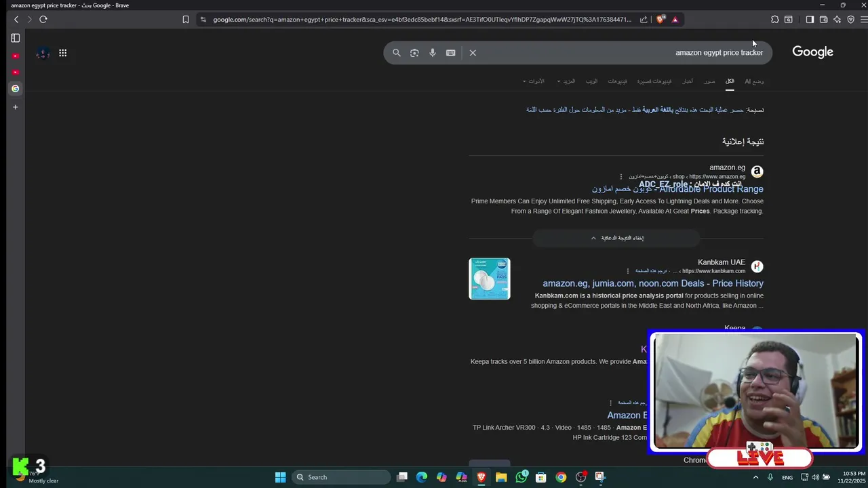Open the Copilot taskbar icon
The height and width of the screenshot is (488, 868).
point(441,477)
